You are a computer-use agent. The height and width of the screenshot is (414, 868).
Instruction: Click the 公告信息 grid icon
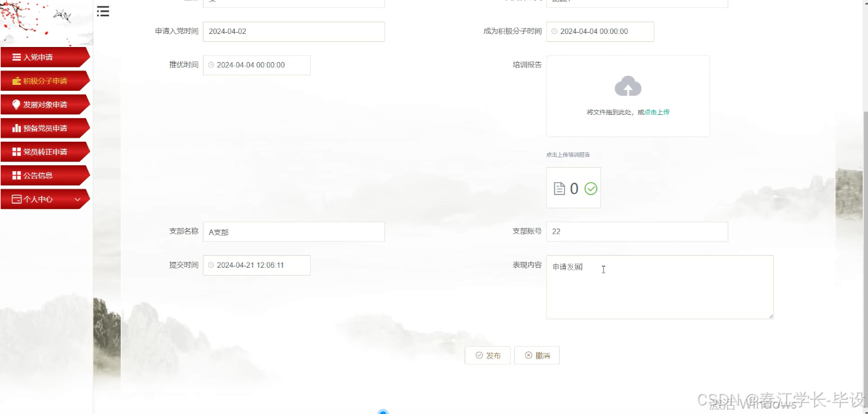[x=17, y=175]
